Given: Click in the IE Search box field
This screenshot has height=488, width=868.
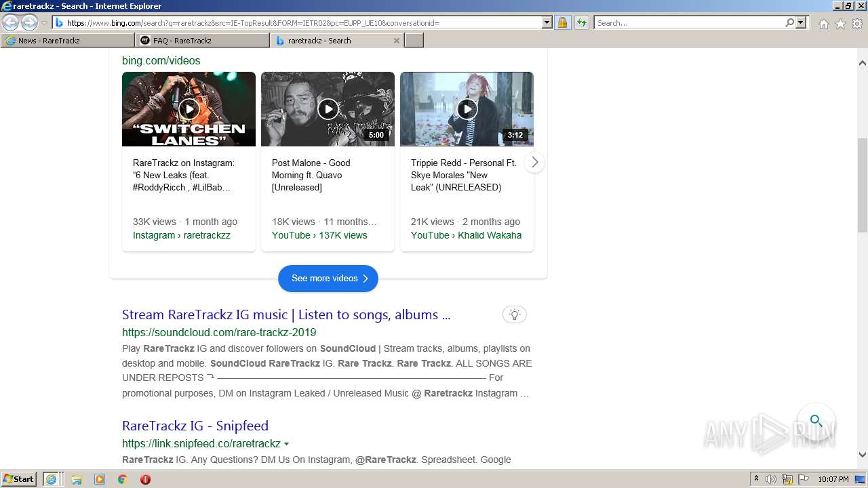Looking at the screenshot, I should pyautogui.click(x=688, y=22).
